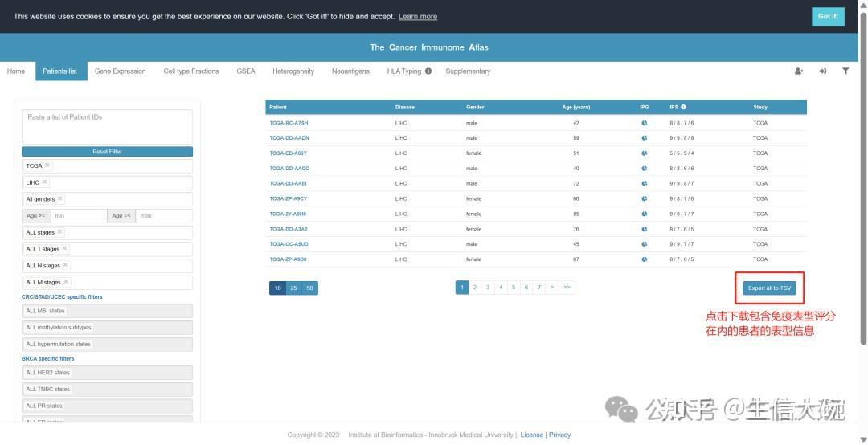
Task: Open the gender select box
Action: 108,199
